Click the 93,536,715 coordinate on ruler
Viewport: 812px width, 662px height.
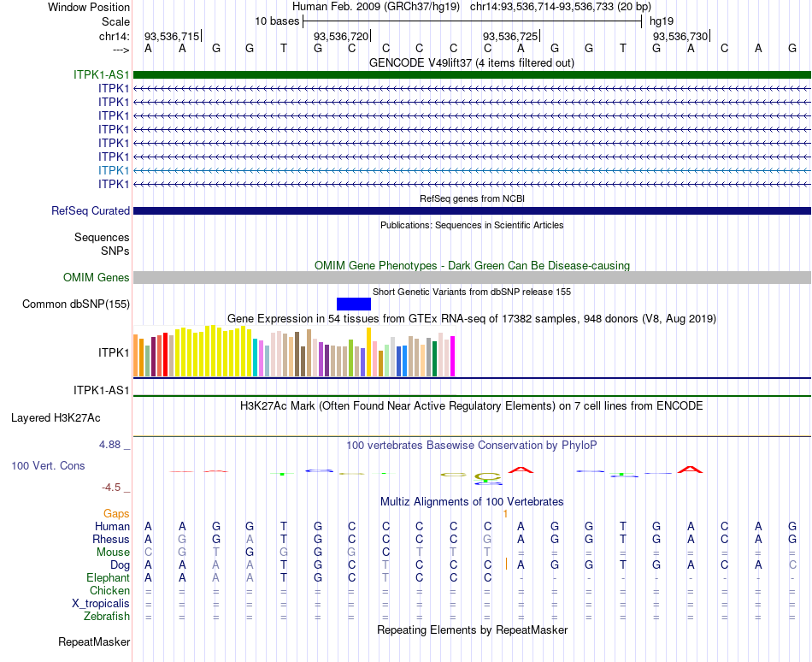pos(172,36)
